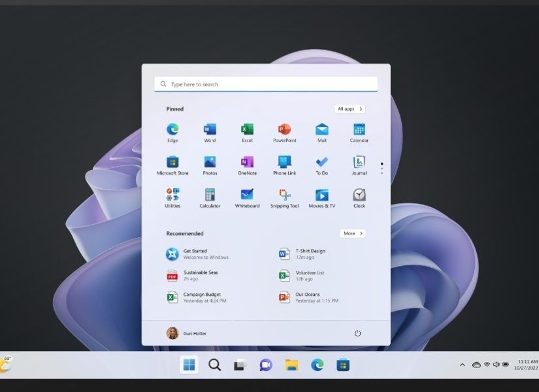Click the Type here to search box
Image resolution: width=539 pixels, height=392 pixels.
pyautogui.click(x=266, y=84)
